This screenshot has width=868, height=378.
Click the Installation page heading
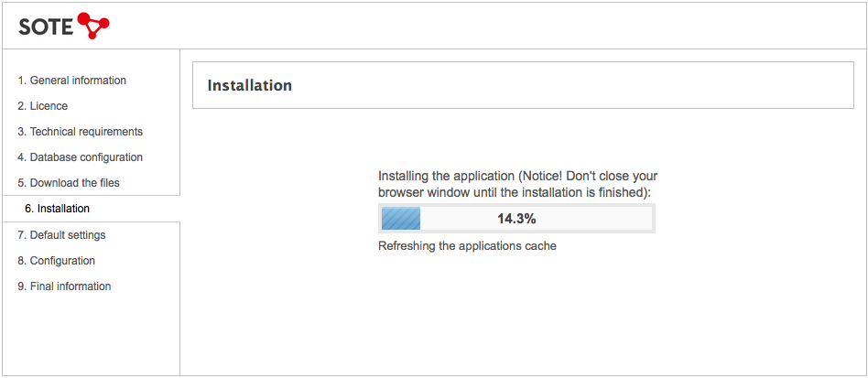(250, 85)
